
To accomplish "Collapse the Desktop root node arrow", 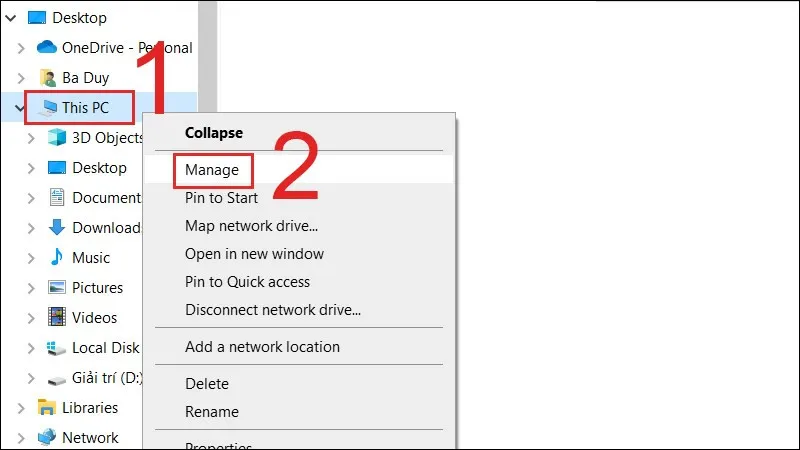I will 9,18.
